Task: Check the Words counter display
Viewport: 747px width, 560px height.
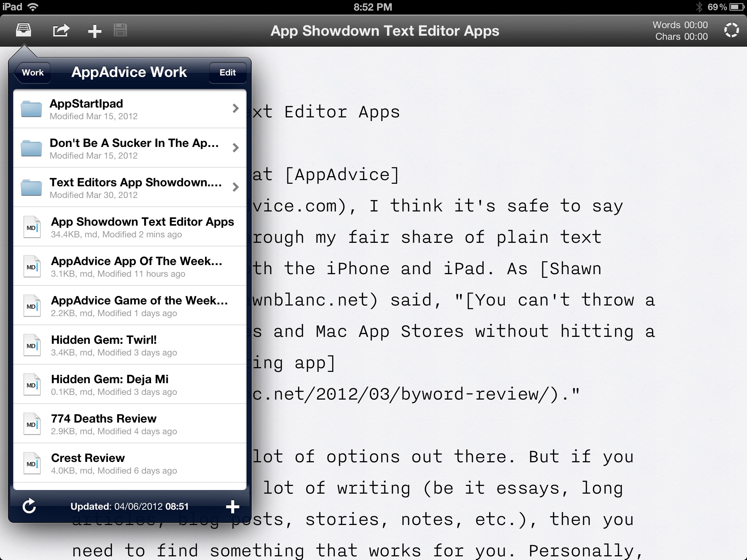Action: [680, 25]
